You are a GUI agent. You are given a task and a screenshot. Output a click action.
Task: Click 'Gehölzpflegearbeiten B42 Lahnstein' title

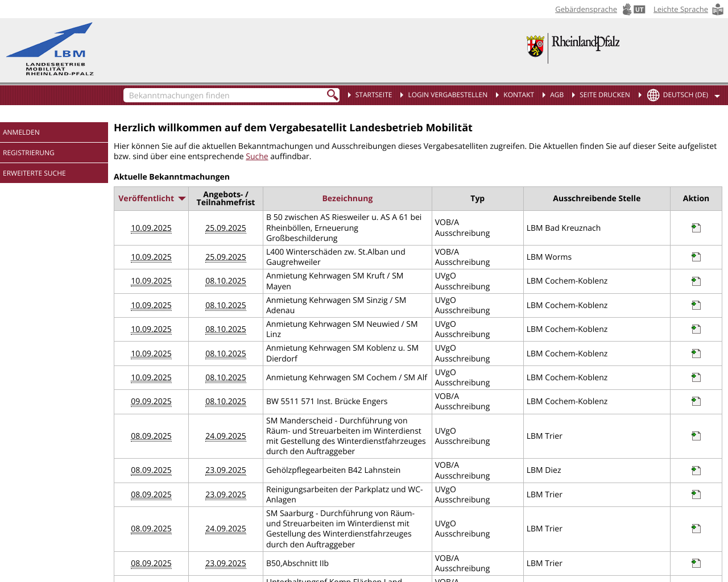(x=333, y=470)
